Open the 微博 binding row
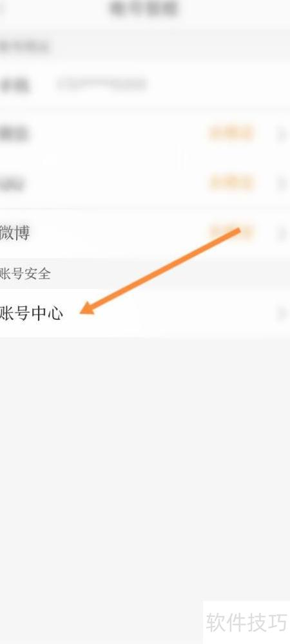This screenshot has height=644, width=290. (x=145, y=234)
